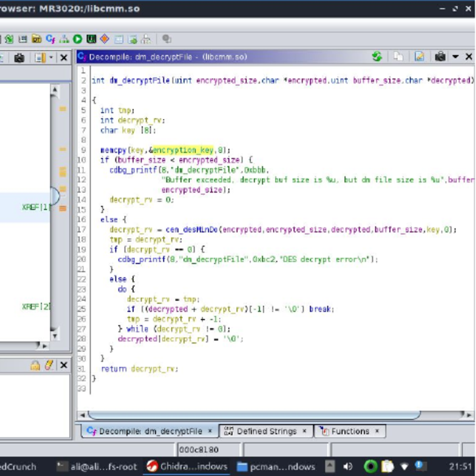The width and height of the screenshot is (476, 476).
Task: Switch to the Functions tab
Action: coord(350,431)
